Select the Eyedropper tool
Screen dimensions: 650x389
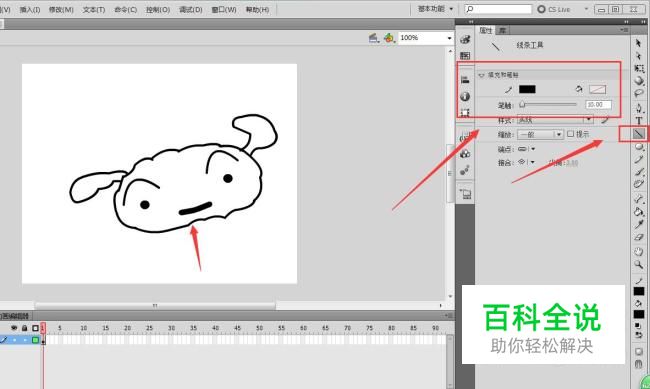pos(639,225)
